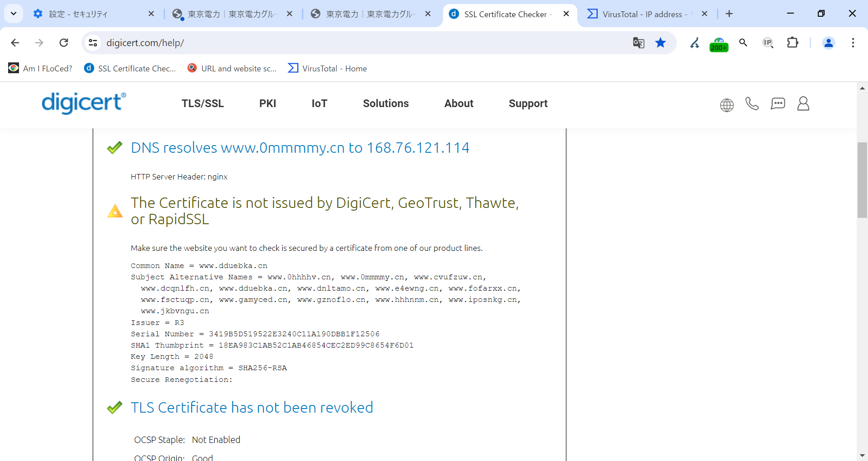Open the Am I FLoCed? bookmark
This screenshot has width=868, height=461.
(40, 68)
